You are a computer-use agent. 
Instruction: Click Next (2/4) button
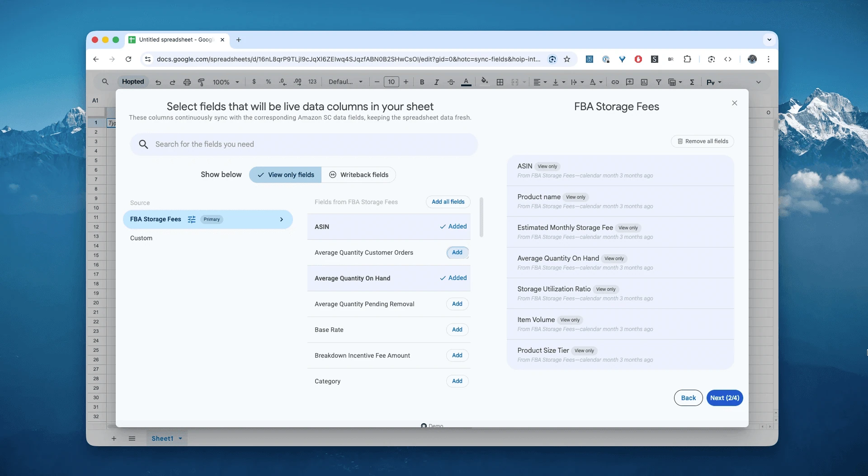[x=725, y=398]
